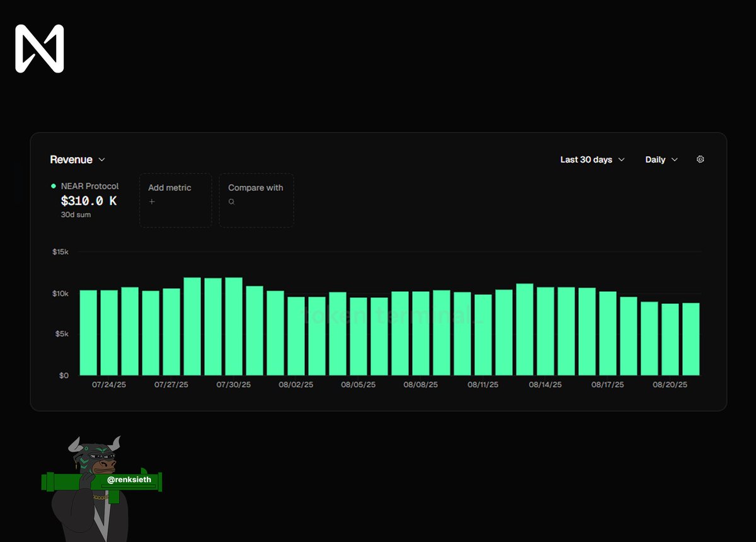Click the 08/08/25 date label

pos(421,385)
